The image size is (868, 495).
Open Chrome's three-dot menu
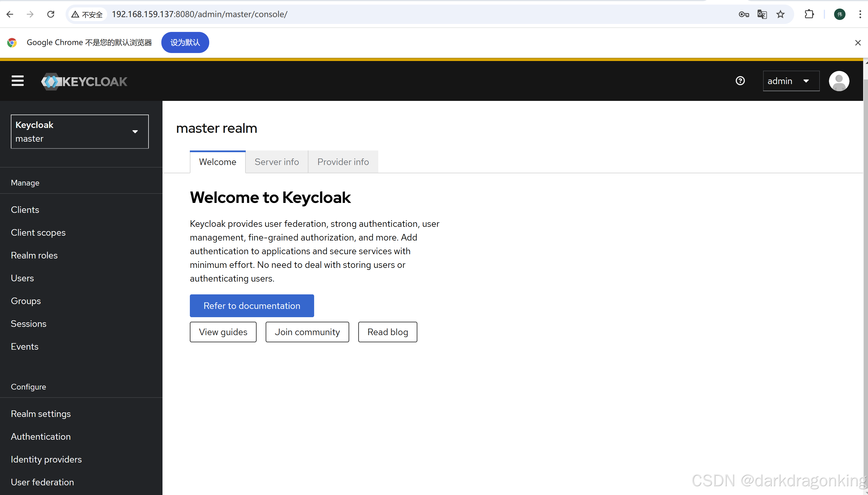860,14
